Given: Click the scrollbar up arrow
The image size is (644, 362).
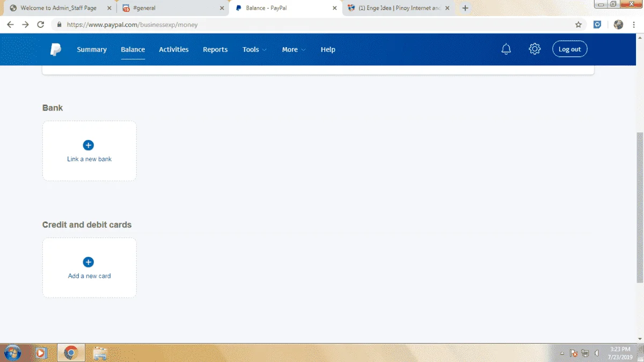Looking at the screenshot, I should coord(640,38).
